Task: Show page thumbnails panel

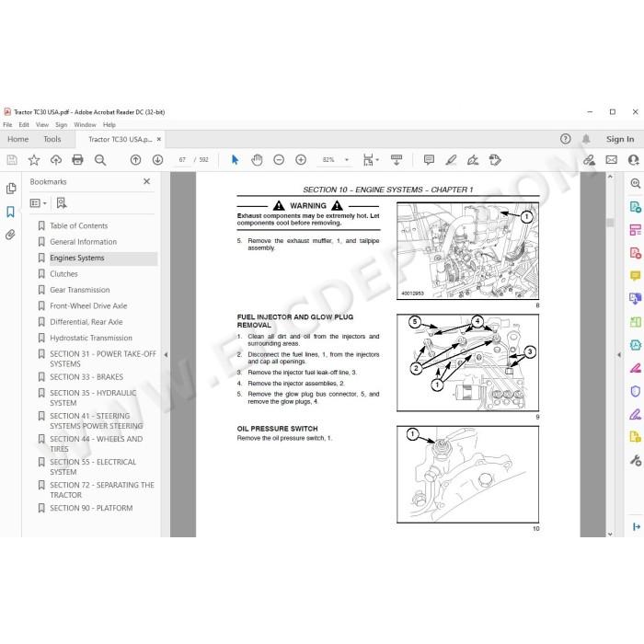Action: tap(11, 189)
